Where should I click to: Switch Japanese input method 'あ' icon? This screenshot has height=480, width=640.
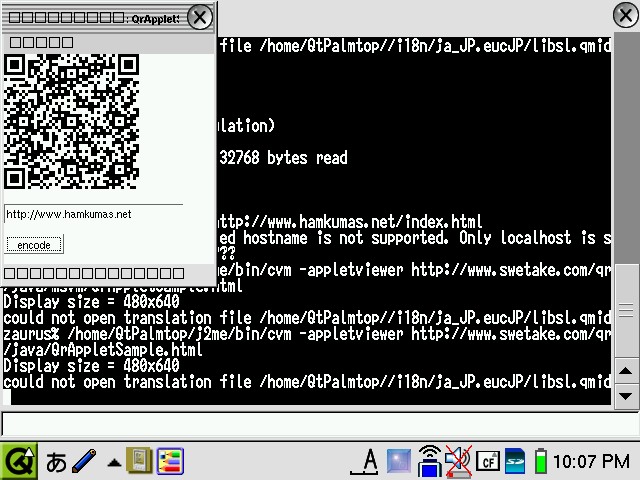coord(56,462)
